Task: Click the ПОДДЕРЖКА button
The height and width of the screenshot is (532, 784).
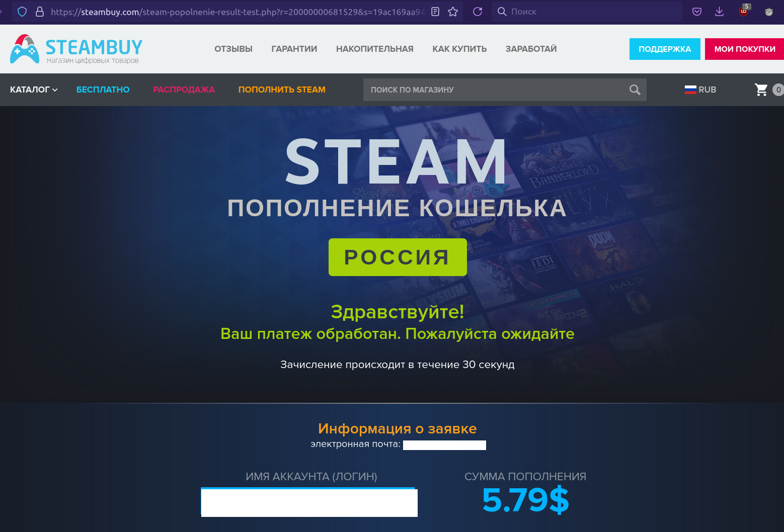Action: pyautogui.click(x=665, y=49)
